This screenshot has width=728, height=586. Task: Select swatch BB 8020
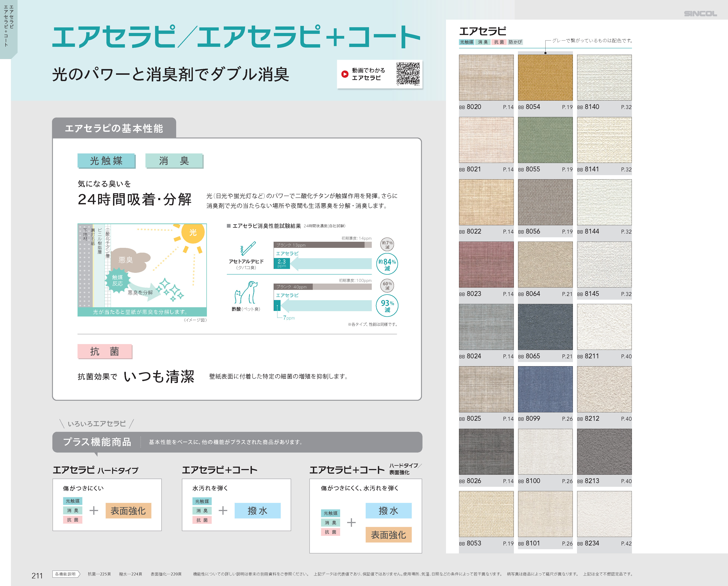(x=486, y=78)
